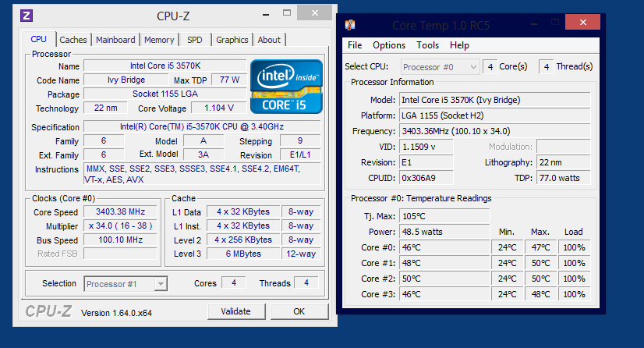Click the Core #0 temperature 46°C
This screenshot has height=348, width=644.
(x=445, y=247)
